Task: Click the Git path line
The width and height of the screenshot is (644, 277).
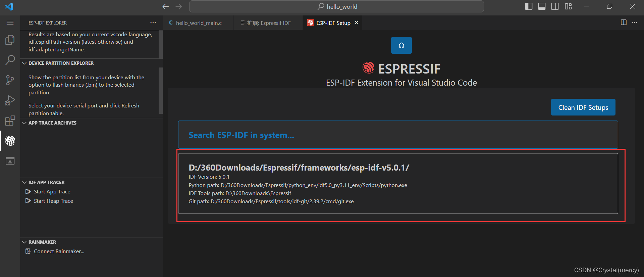Action: [x=271, y=201]
